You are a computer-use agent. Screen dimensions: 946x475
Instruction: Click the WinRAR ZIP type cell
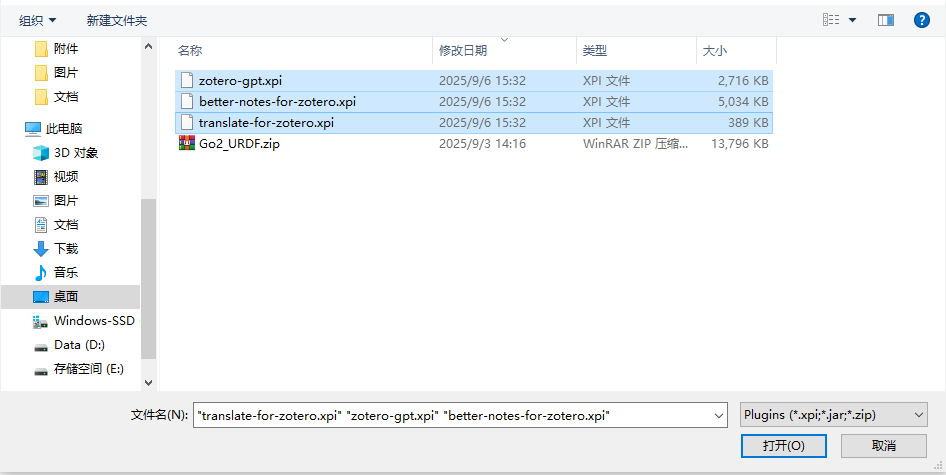coord(635,144)
